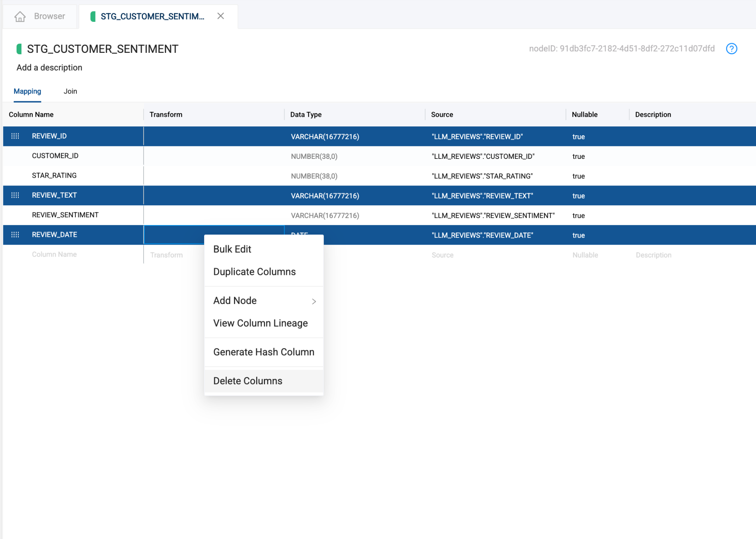Viewport: 756px width, 539px height.
Task: Click the home icon in Browser tab
Action: pos(20,16)
